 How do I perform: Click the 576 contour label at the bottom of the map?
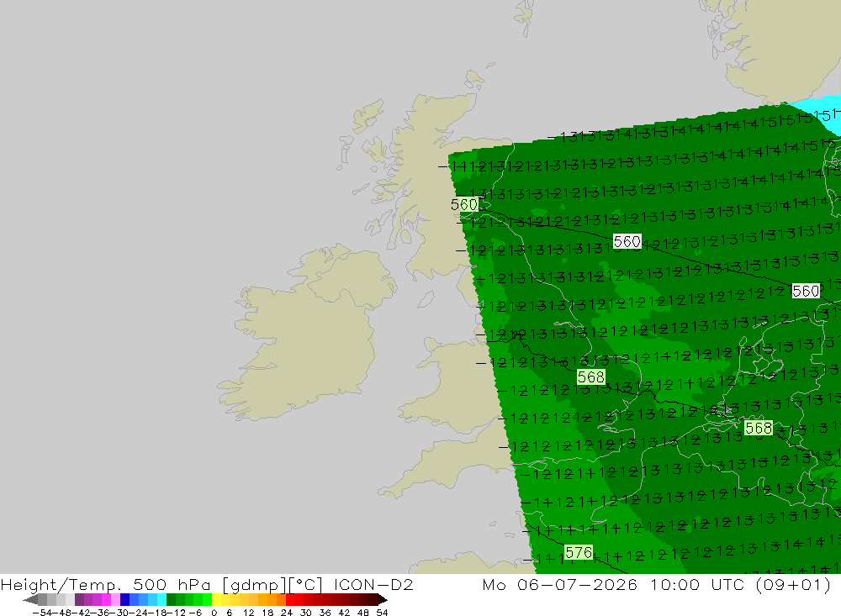[x=579, y=552]
